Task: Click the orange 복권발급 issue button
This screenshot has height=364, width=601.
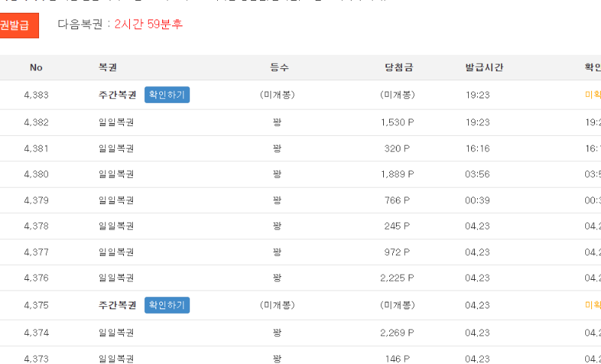Action: (15, 26)
